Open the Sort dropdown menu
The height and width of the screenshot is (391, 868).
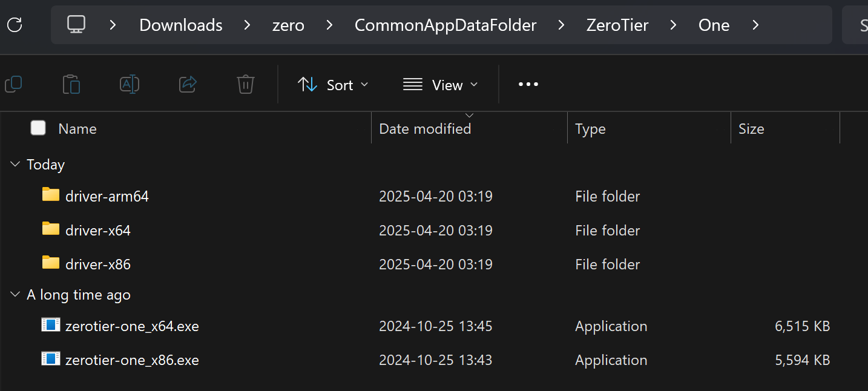[x=333, y=85]
